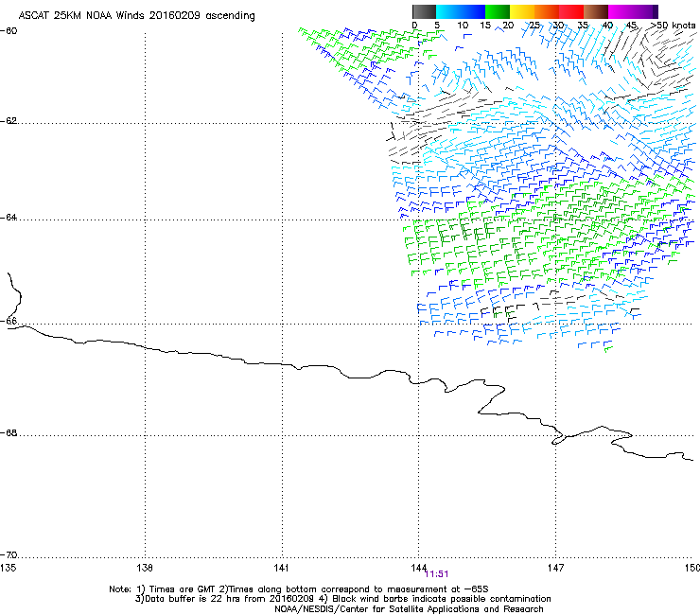The width and height of the screenshot is (700, 615).
Task: Click the purple 11:51 time label
Action: [x=437, y=574]
